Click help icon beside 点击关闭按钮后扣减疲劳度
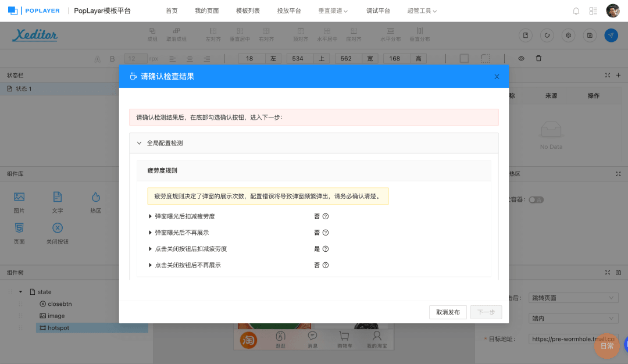Screen dimensions: 628x364 326,249
